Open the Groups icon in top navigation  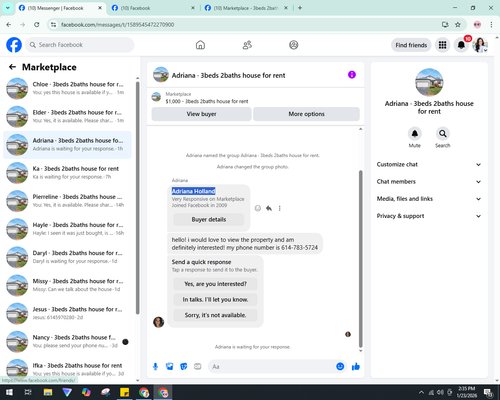tap(294, 45)
